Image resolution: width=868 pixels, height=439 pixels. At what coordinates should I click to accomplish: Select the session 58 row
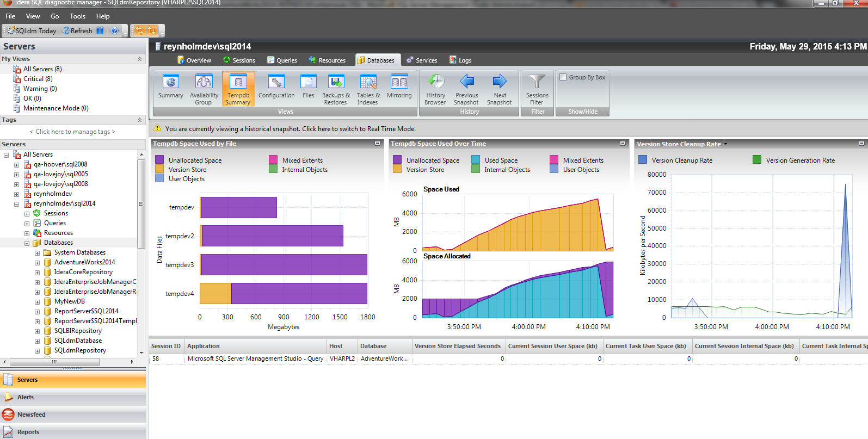(508, 358)
